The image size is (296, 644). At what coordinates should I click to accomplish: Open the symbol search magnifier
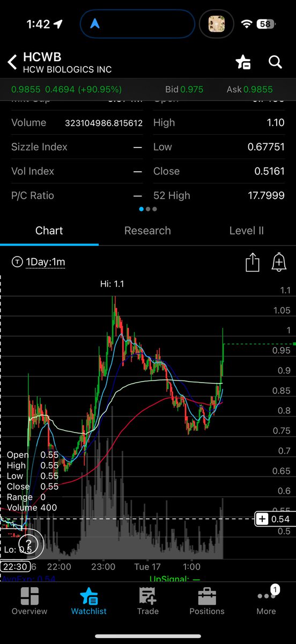275,62
